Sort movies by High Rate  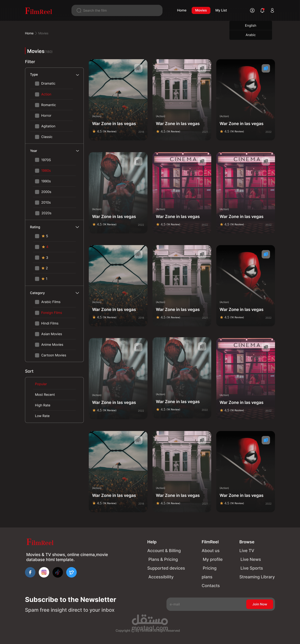tap(42, 405)
